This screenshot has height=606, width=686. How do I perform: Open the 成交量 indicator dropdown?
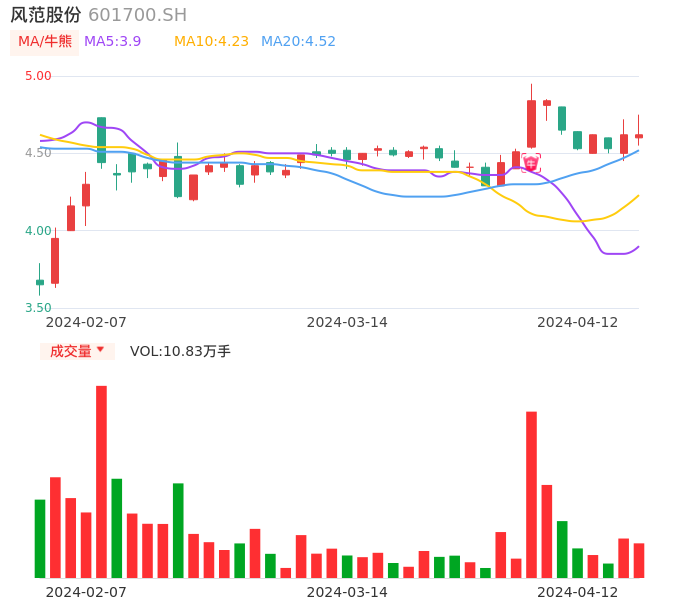77,351
